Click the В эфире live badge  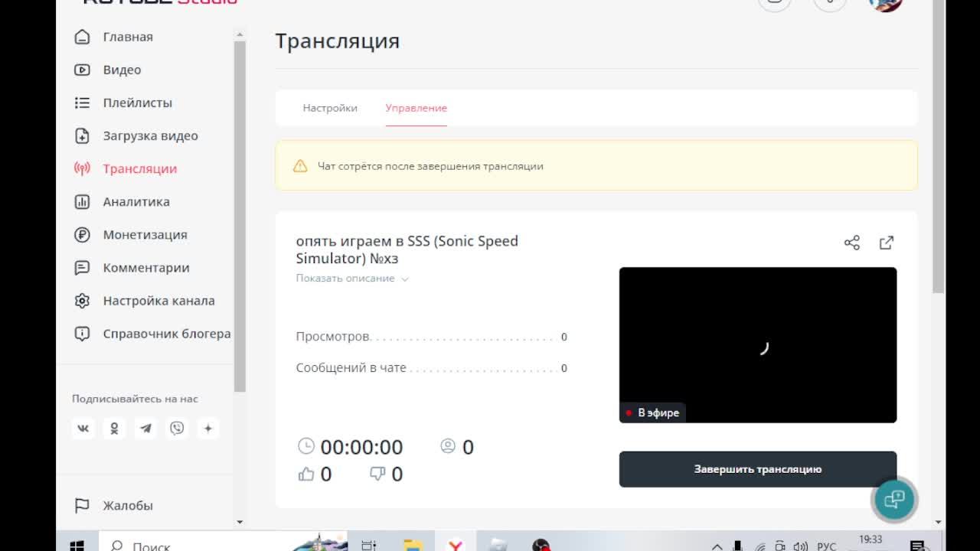(x=652, y=412)
